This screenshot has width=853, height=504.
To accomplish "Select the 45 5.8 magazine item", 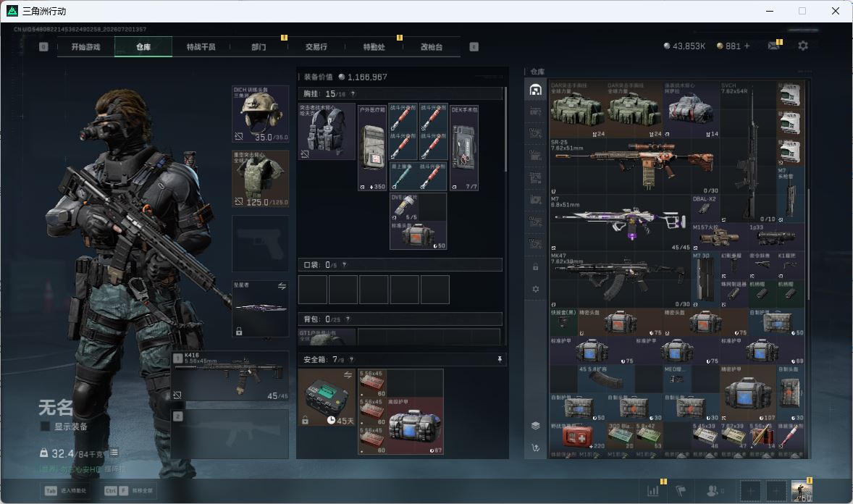I will click(x=606, y=379).
